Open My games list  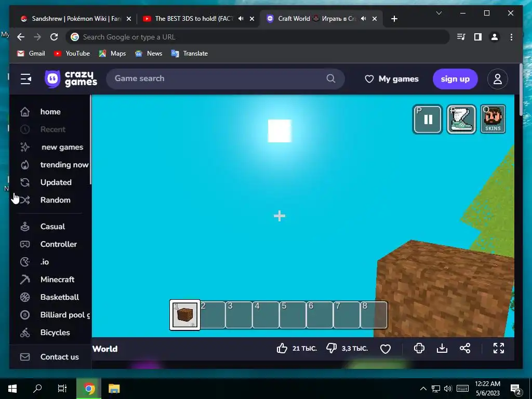[x=392, y=79]
